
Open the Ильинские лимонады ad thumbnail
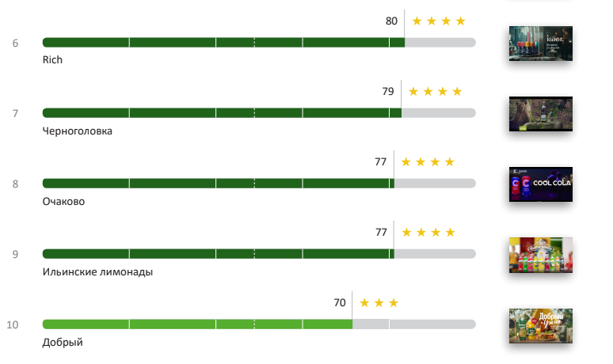click(540, 255)
